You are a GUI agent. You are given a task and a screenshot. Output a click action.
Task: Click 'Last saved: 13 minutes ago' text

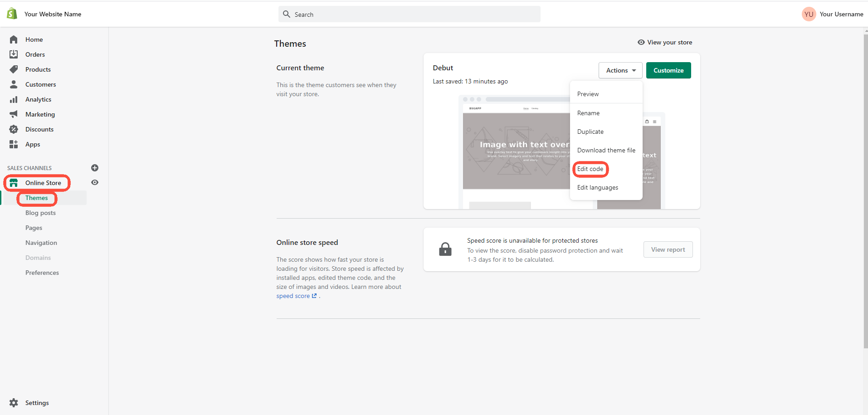pos(470,81)
